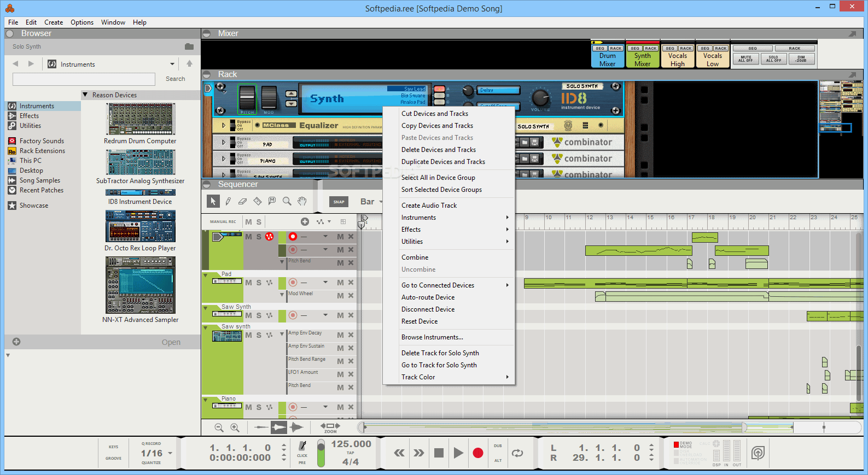Open the Create menu
The image size is (868, 475).
(54, 22)
